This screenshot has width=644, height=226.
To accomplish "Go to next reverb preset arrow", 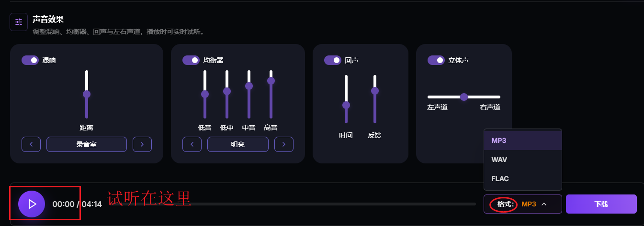I will tap(142, 144).
